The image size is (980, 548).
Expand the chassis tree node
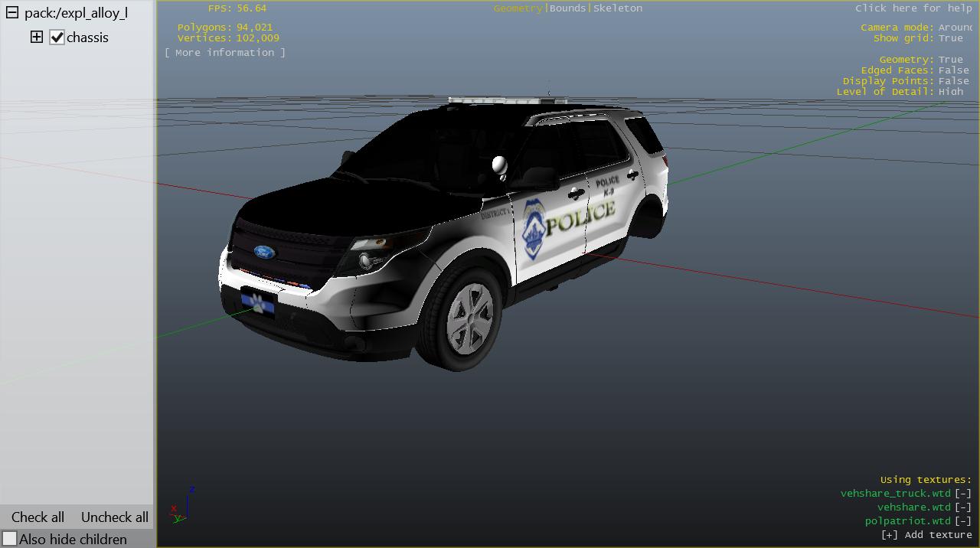[x=37, y=37]
